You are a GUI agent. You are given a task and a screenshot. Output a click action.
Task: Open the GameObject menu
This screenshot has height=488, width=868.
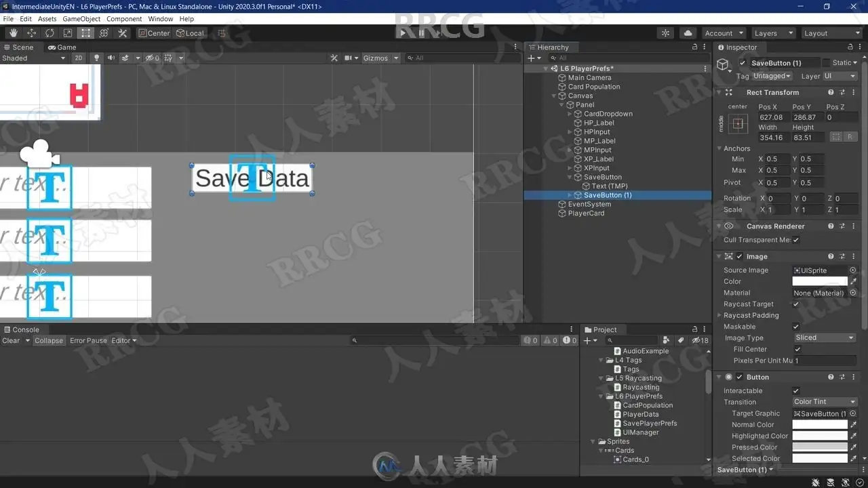point(81,19)
